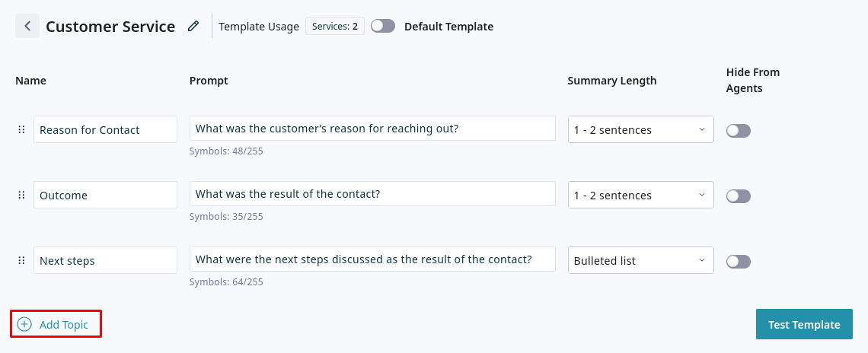868x353 pixels.
Task: Open the Bulleted list dropdown
Action: [x=640, y=261]
